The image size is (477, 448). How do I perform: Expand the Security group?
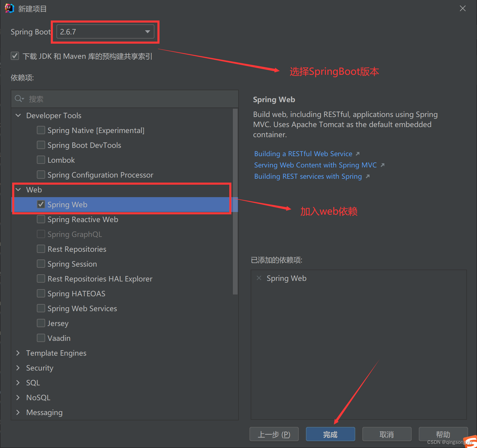pos(18,368)
